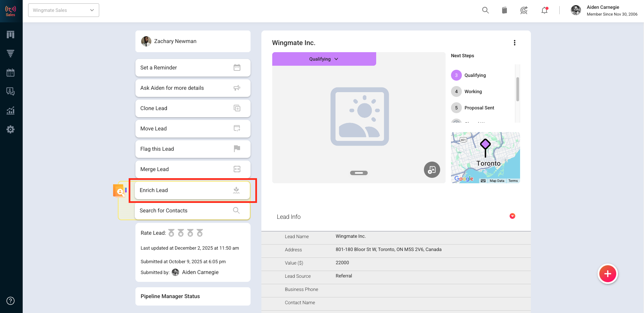The height and width of the screenshot is (313, 644).
Task: Click Move Lead
Action: point(193,129)
